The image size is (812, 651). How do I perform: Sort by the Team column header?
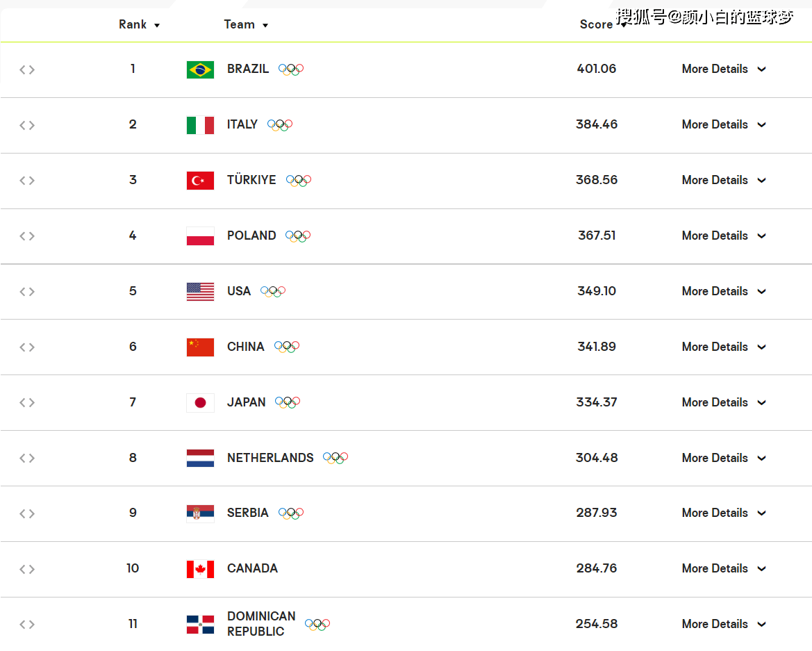click(x=246, y=24)
